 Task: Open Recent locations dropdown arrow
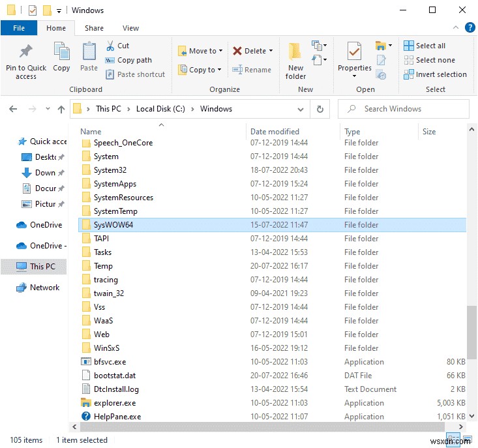click(x=48, y=108)
